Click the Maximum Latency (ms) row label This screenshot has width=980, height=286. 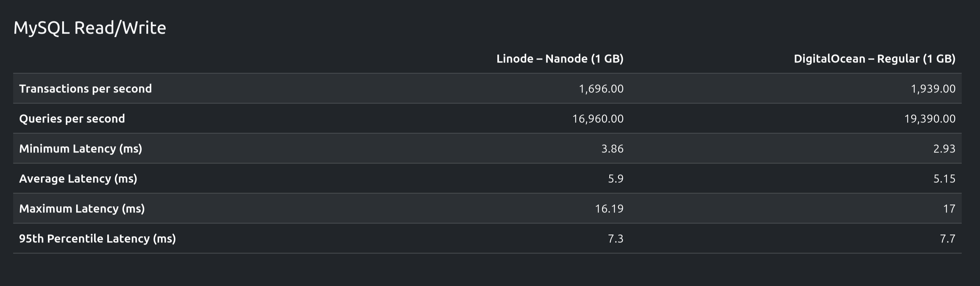pos(82,208)
